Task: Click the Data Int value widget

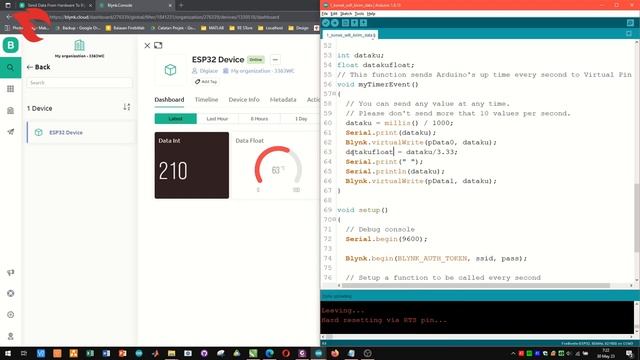Action: click(192, 165)
